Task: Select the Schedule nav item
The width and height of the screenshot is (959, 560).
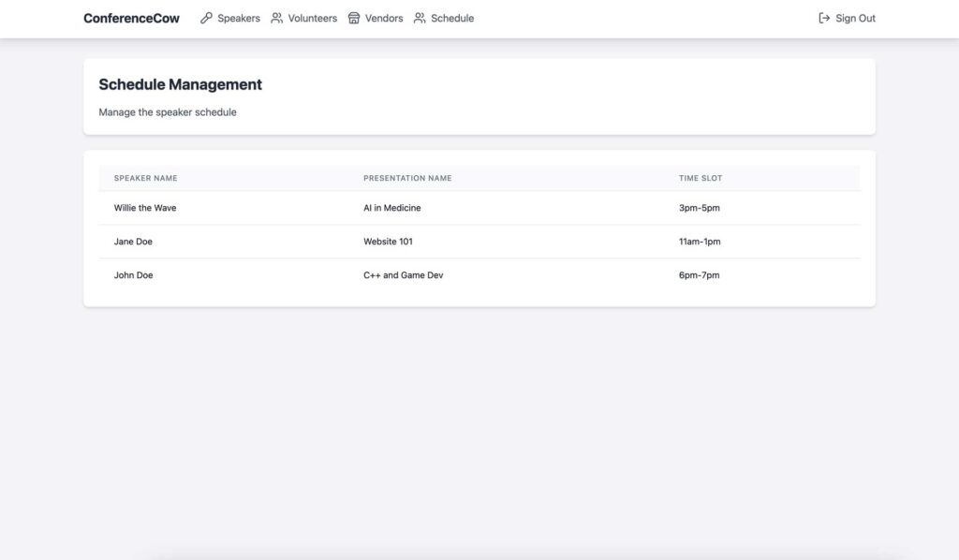Action: [x=452, y=18]
